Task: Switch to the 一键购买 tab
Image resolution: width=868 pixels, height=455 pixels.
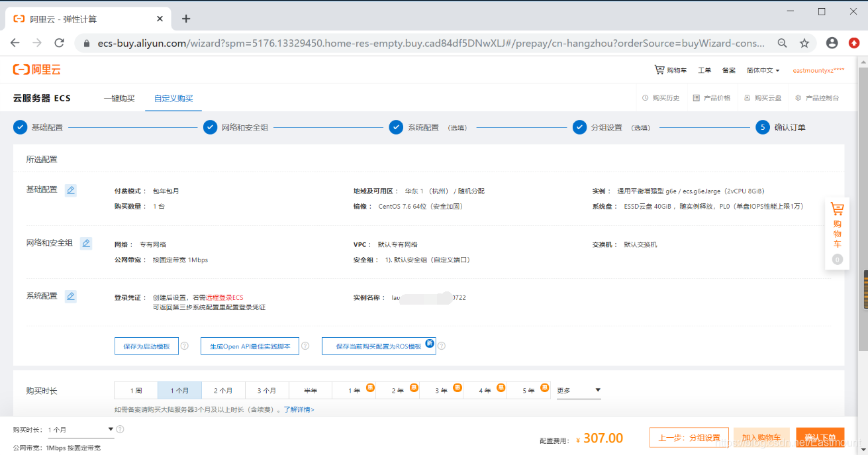Action: (119, 97)
